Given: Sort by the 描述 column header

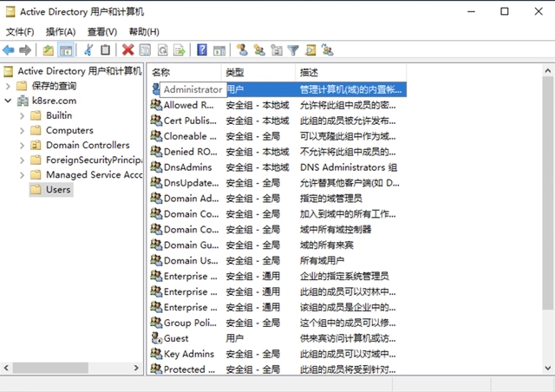Looking at the screenshot, I should [350, 73].
